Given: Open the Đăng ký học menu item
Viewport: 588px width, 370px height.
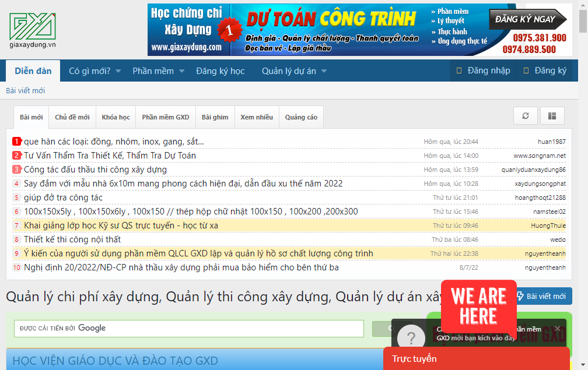Looking at the screenshot, I should [x=220, y=71].
